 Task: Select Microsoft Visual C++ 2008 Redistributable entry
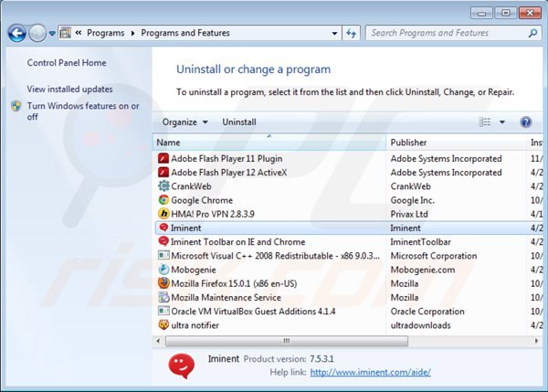275,256
